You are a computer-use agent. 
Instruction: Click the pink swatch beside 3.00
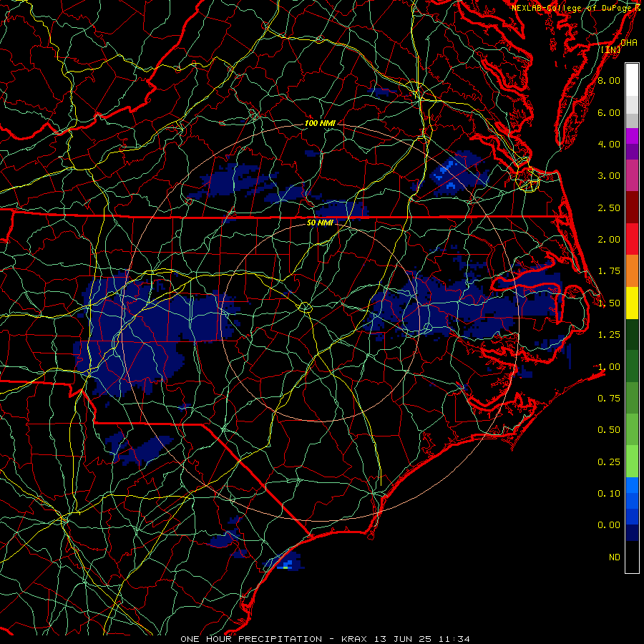[632, 175]
